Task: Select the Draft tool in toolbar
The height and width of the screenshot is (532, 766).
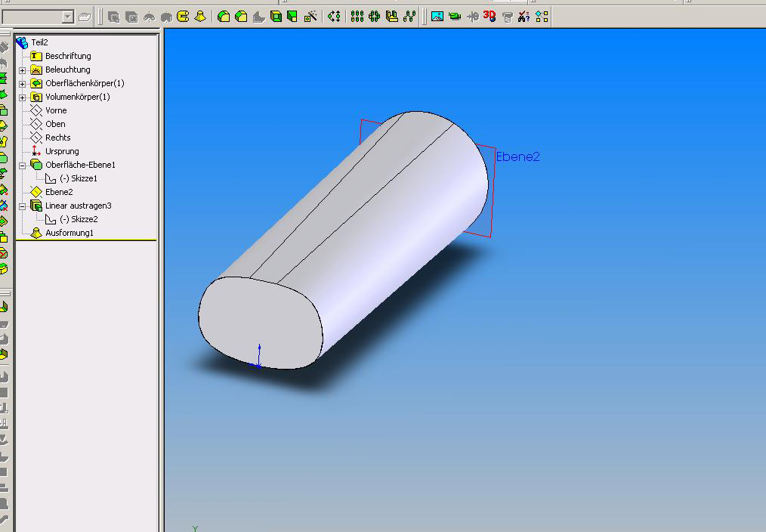Action: (x=292, y=17)
